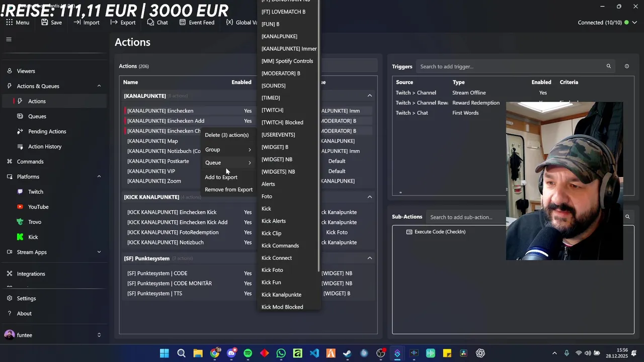644x362 pixels.
Task: Click the Execute Code sub-action icon
Action: point(409,232)
